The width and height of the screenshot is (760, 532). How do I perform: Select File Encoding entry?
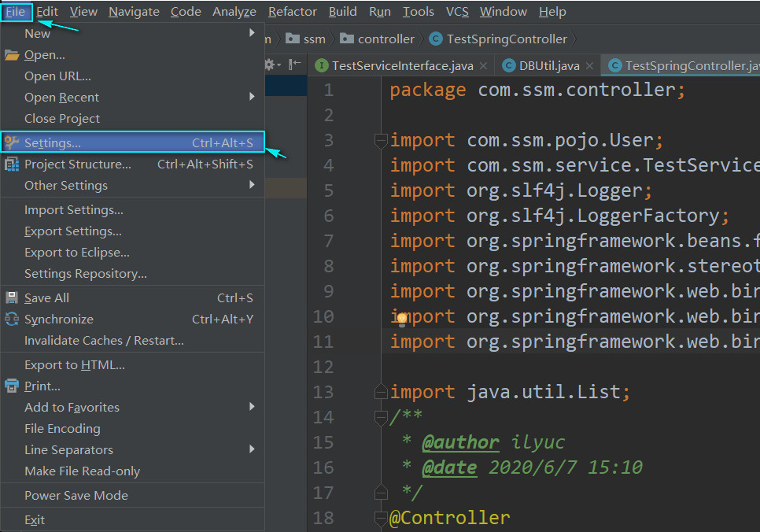tap(132, 429)
